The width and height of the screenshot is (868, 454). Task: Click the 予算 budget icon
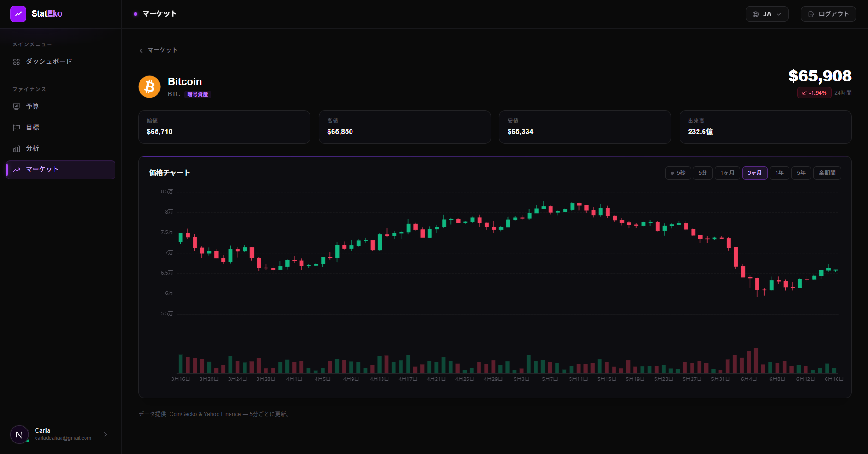coord(17,106)
